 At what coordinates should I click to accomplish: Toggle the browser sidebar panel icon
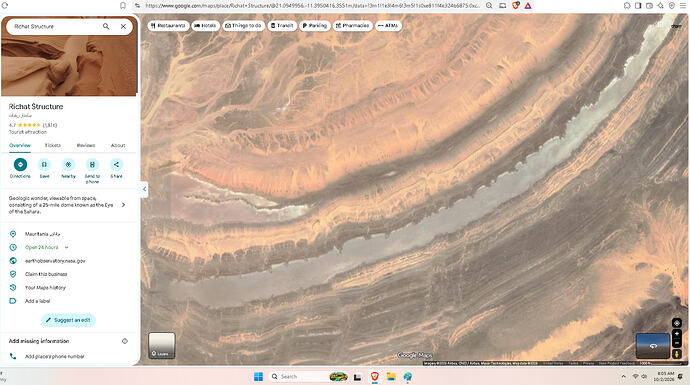coord(638,6)
